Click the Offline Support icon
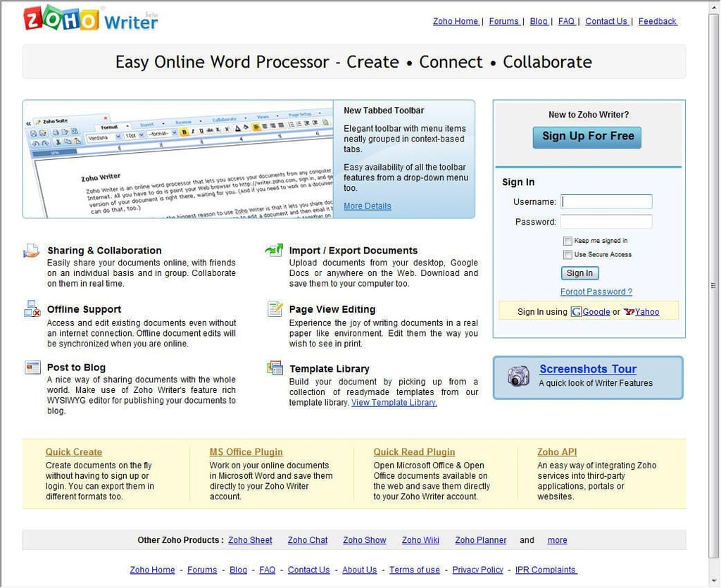 pyautogui.click(x=32, y=309)
